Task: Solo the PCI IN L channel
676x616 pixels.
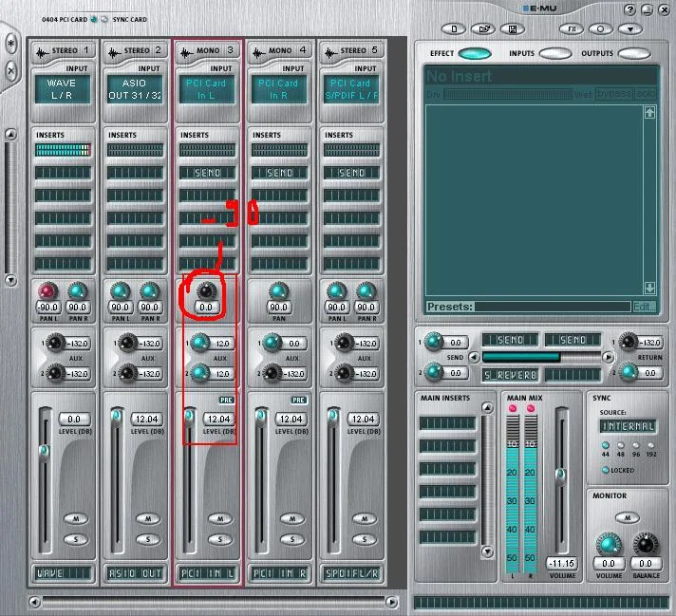Action: coord(217,539)
